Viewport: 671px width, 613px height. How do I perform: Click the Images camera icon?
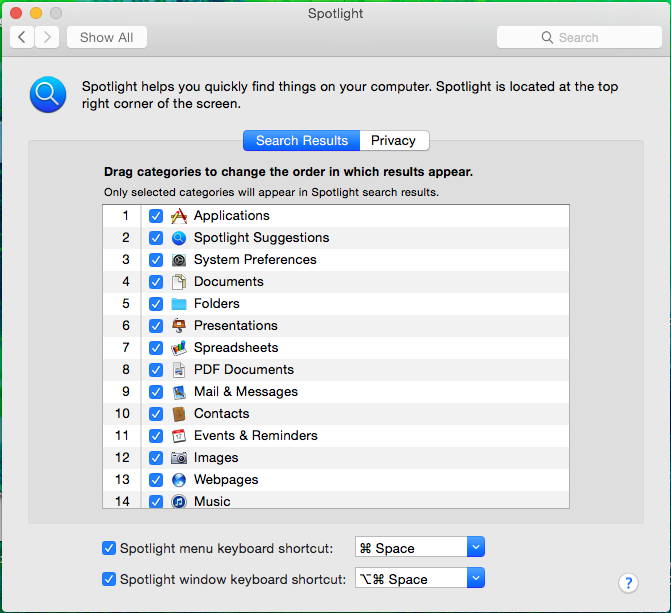(x=179, y=458)
